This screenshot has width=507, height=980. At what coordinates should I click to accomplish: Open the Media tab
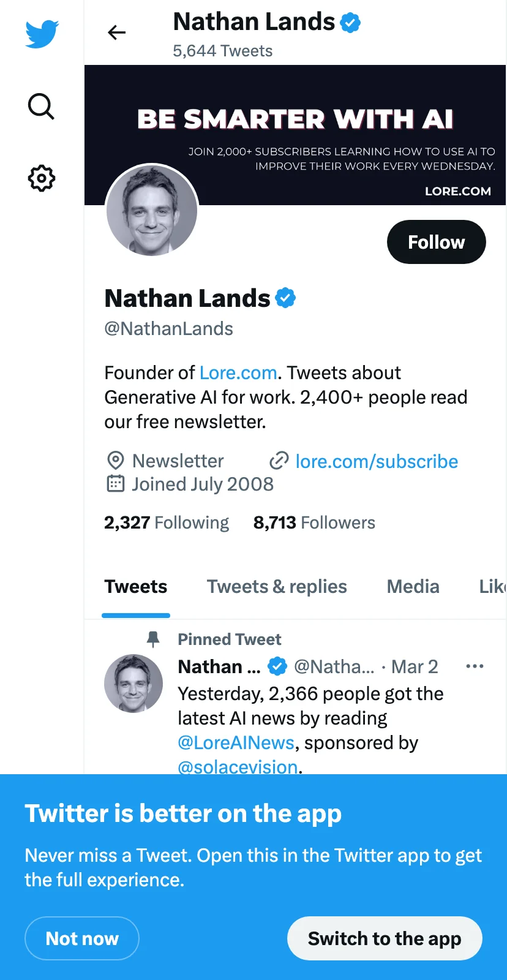click(x=413, y=587)
